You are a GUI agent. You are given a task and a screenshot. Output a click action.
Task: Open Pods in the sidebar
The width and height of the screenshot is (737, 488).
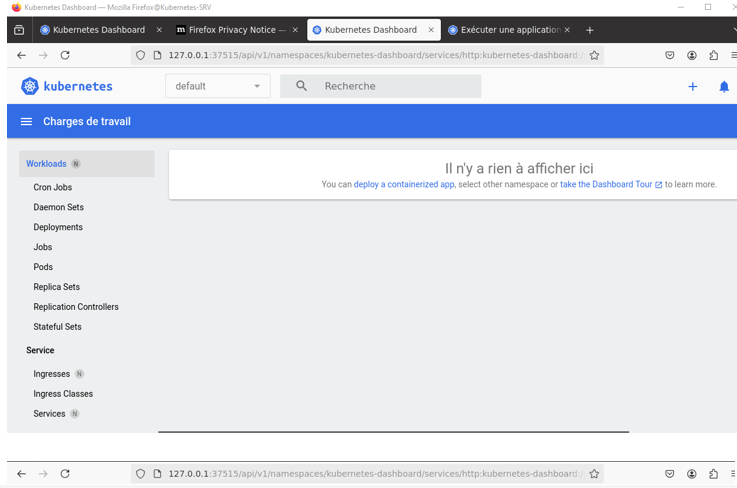pyautogui.click(x=43, y=267)
